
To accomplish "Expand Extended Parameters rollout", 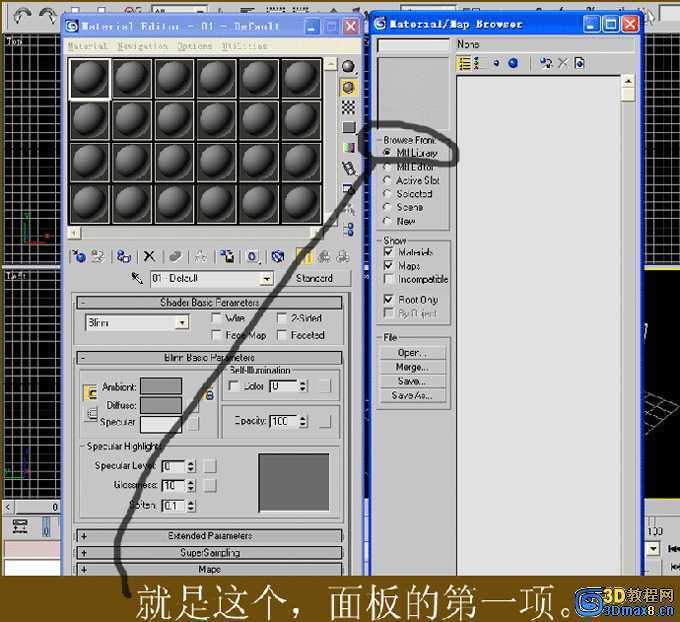I will click(209, 536).
